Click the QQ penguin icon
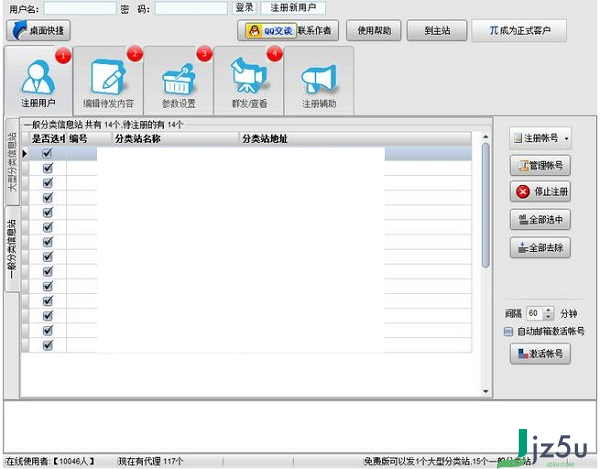The height and width of the screenshot is (469, 600). tap(254, 31)
